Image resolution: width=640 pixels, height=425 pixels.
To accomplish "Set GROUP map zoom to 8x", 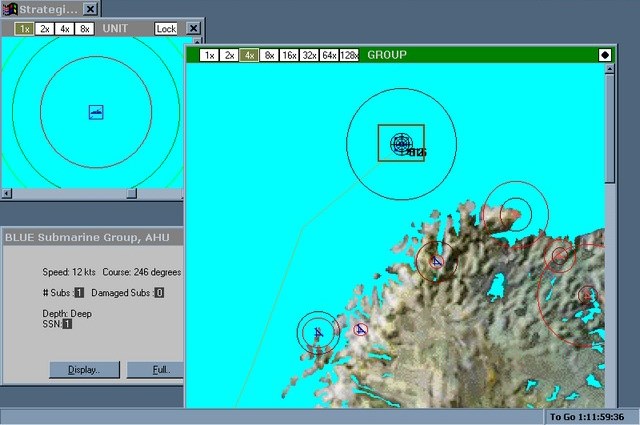I will pyautogui.click(x=269, y=55).
